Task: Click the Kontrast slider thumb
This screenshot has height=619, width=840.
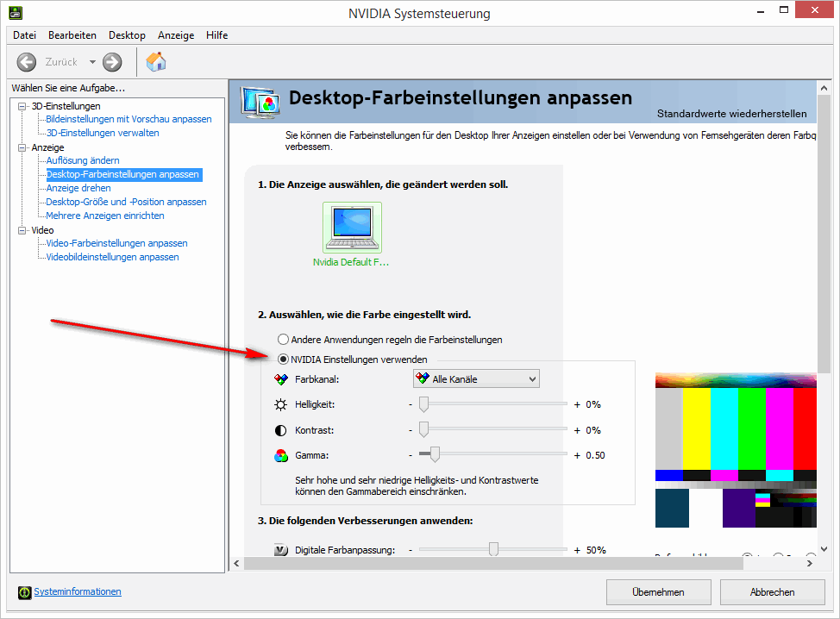Action: (423, 429)
